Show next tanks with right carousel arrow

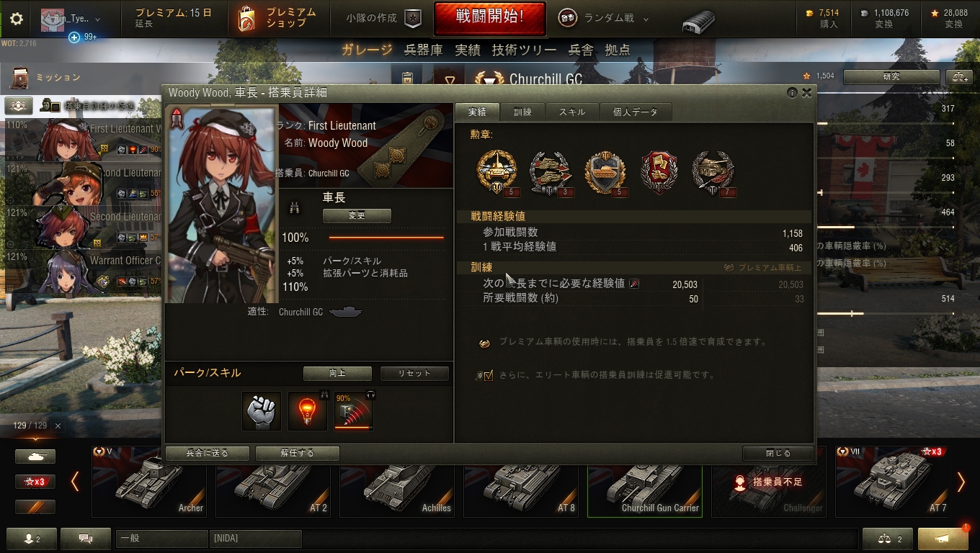point(961,482)
